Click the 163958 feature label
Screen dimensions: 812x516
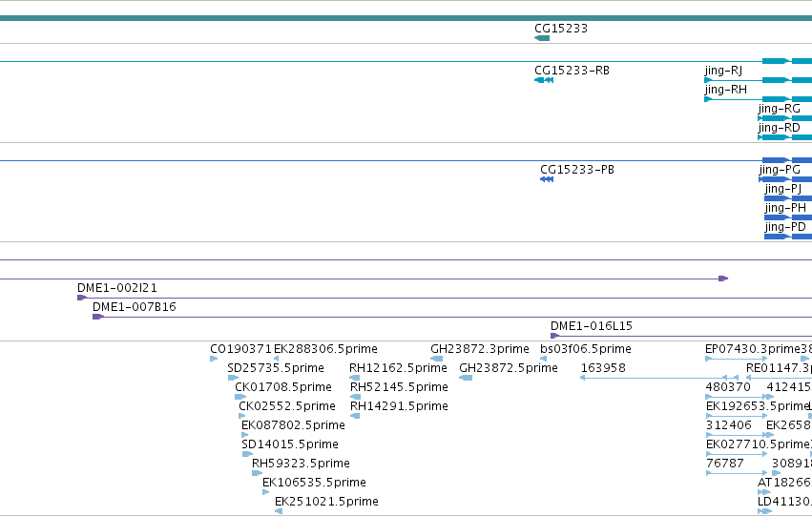pos(603,368)
